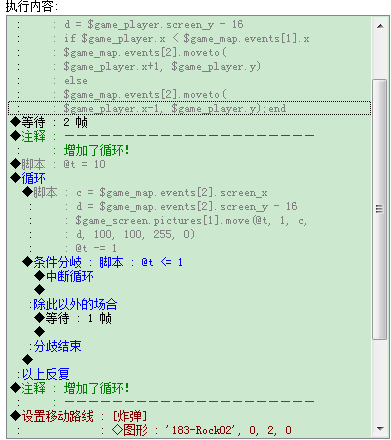Select the '图形 : '183-Rock02', 0, 2, 0' line

tap(202, 430)
